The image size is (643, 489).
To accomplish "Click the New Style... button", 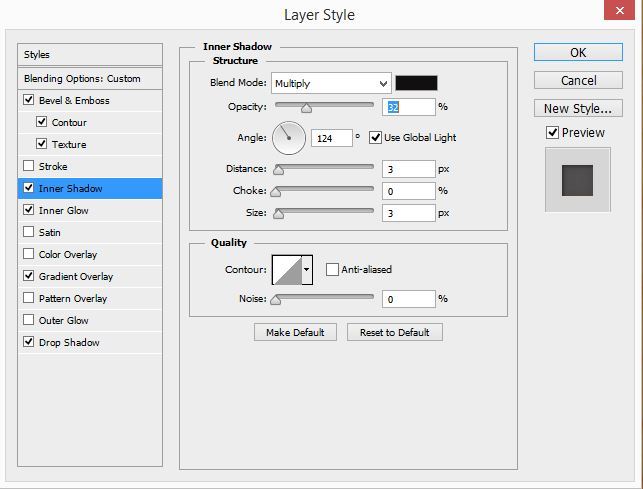I will pos(578,108).
